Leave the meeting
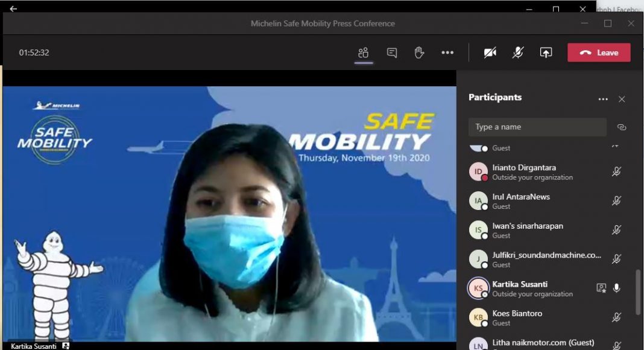The width and height of the screenshot is (644, 350). pos(599,52)
